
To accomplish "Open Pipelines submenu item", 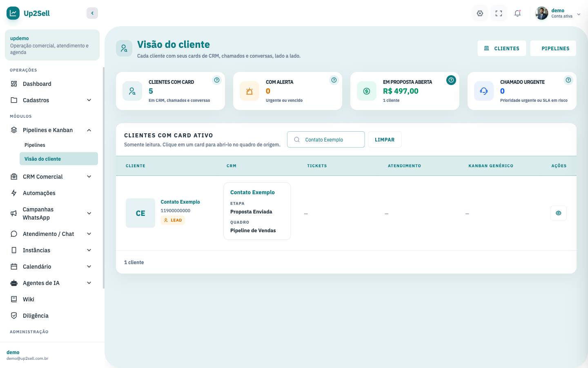I will click(x=59, y=145).
